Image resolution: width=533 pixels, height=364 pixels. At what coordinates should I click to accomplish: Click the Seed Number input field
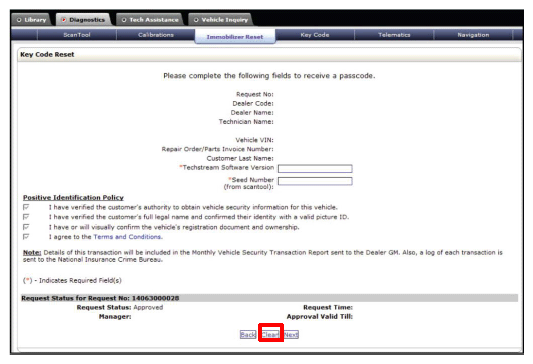315,181
